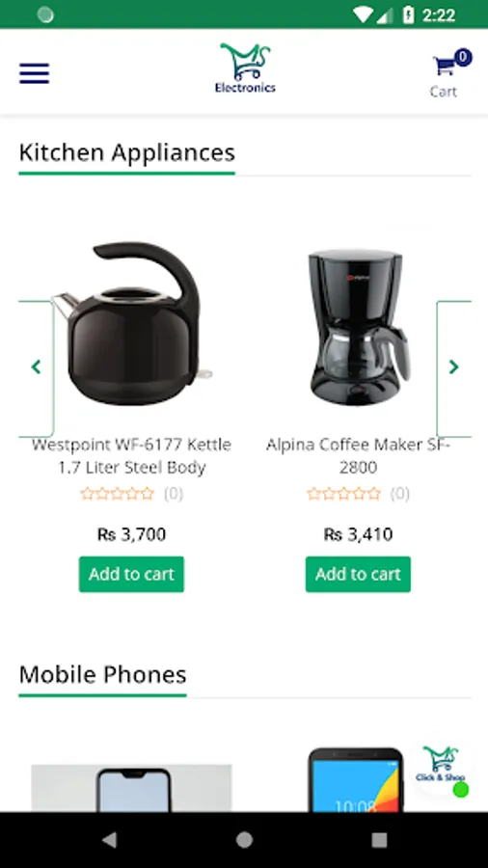
Task: Open the Kitchen Appliances section heading
Action: pyautogui.click(x=126, y=152)
